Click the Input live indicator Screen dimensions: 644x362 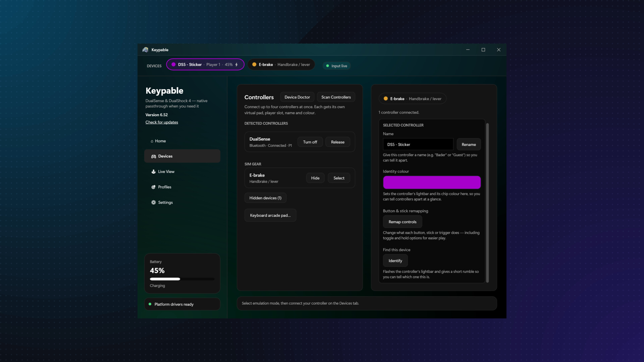click(337, 66)
